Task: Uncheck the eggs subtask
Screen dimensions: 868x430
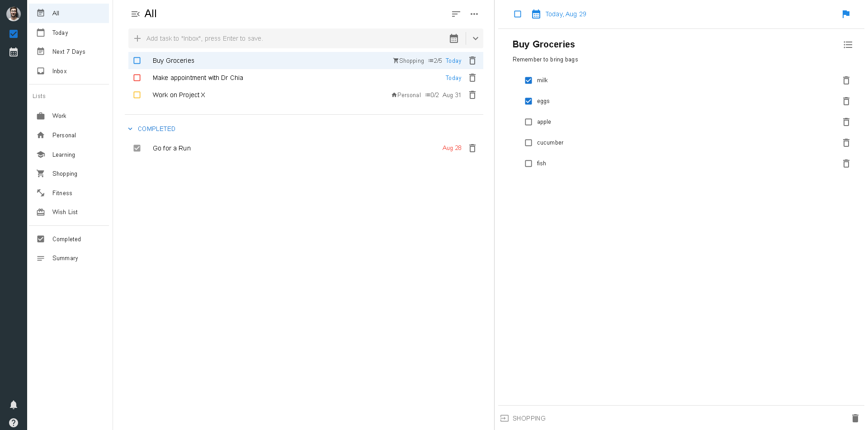Action: tap(528, 101)
